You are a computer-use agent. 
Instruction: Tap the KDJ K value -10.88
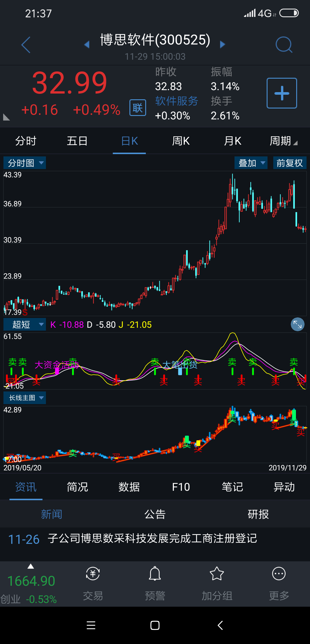(x=71, y=325)
